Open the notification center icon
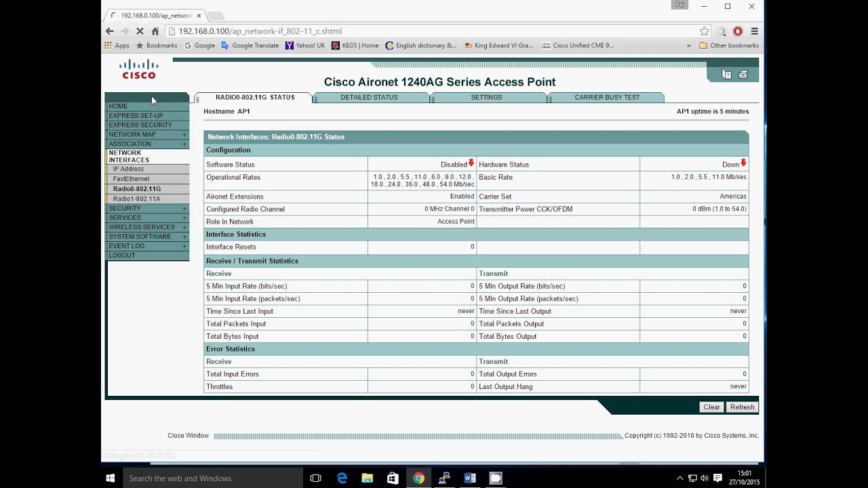 click(718, 478)
